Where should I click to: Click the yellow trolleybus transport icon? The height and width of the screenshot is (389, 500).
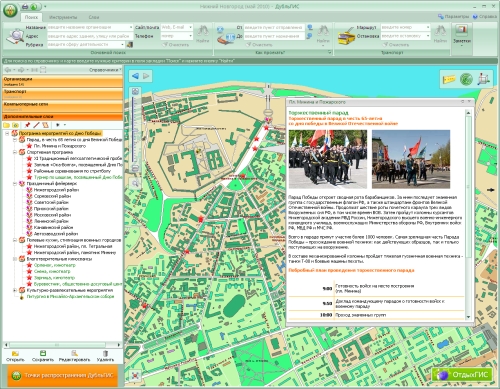[x=346, y=37]
